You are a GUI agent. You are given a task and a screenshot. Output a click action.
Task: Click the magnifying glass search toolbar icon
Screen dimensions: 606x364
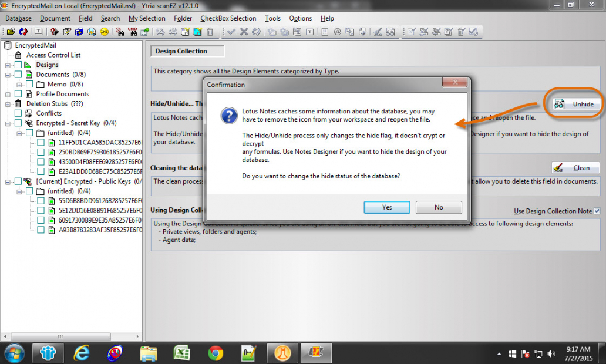point(92,32)
